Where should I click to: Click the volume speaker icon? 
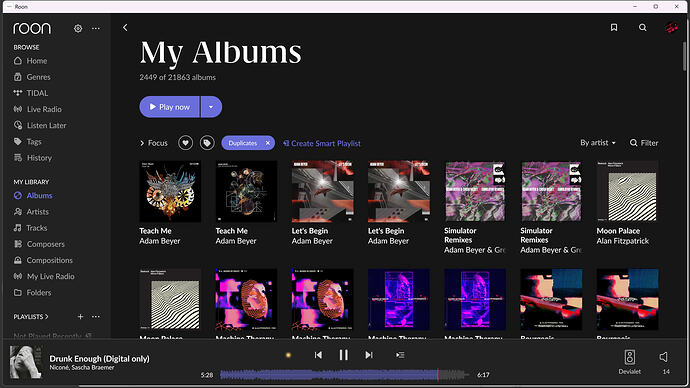(x=664, y=357)
